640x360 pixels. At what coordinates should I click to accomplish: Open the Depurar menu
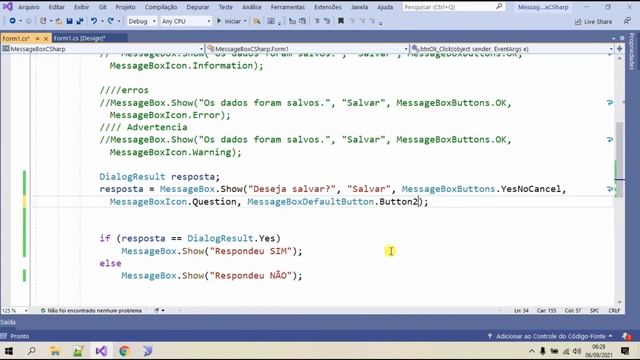[198, 7]
